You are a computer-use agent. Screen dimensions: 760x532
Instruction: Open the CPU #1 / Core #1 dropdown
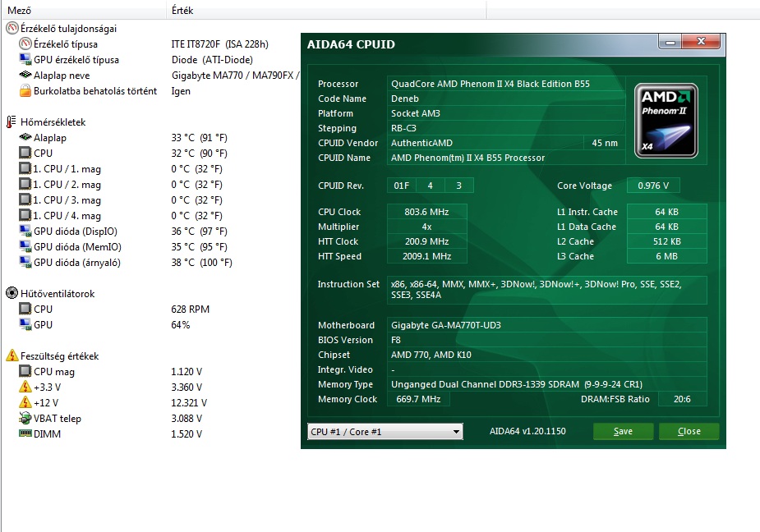click(385, 432)
